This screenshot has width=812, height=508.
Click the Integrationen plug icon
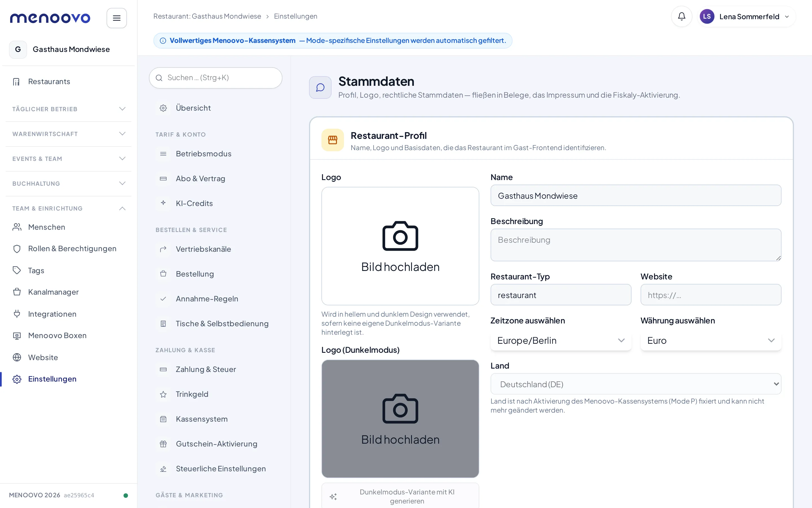tap(17, 314)
